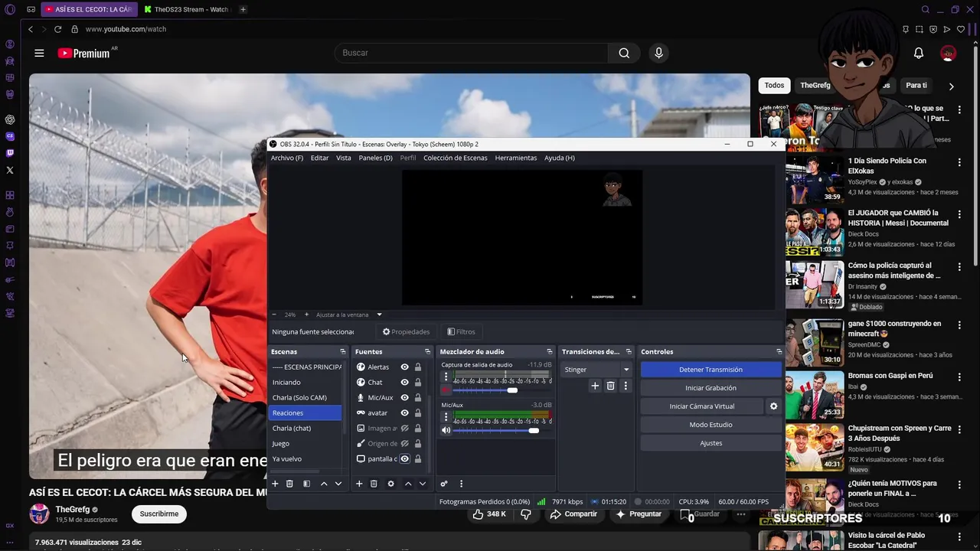
Task: Remove selected source with Fuentes trash icon
Action: 374,484
